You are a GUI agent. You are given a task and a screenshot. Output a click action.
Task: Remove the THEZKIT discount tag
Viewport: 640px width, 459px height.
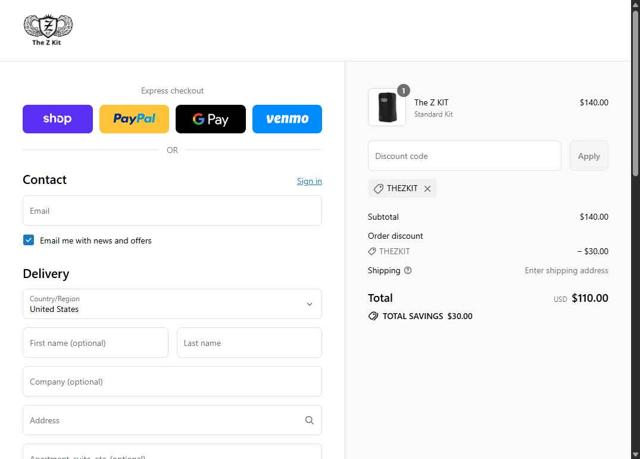427,188
